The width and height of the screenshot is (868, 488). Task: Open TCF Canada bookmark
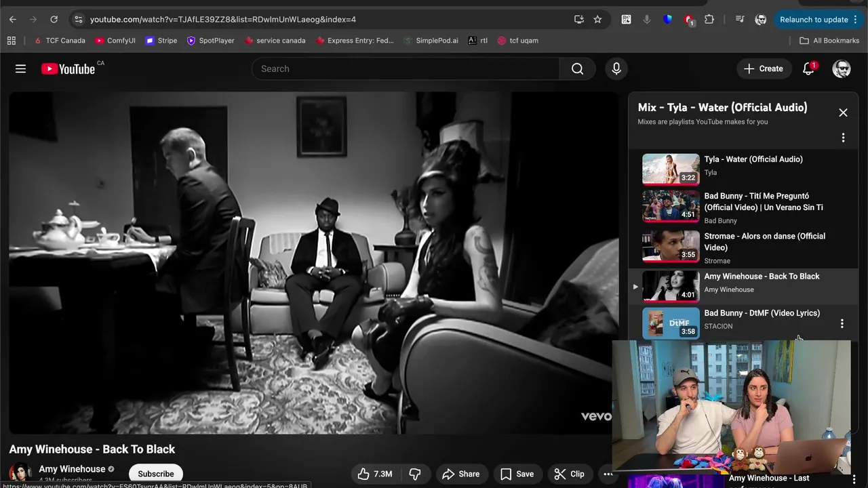pyautogui.click(x=60, y=41)
